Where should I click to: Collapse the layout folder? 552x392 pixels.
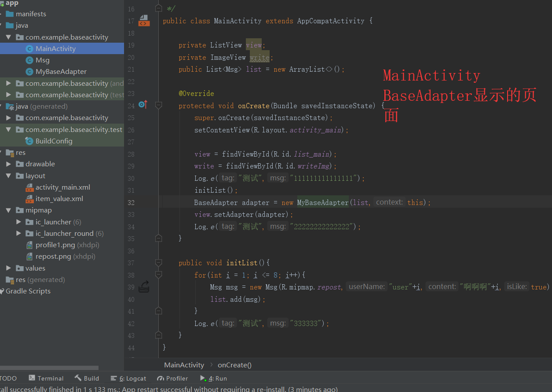tap(8, 176)
